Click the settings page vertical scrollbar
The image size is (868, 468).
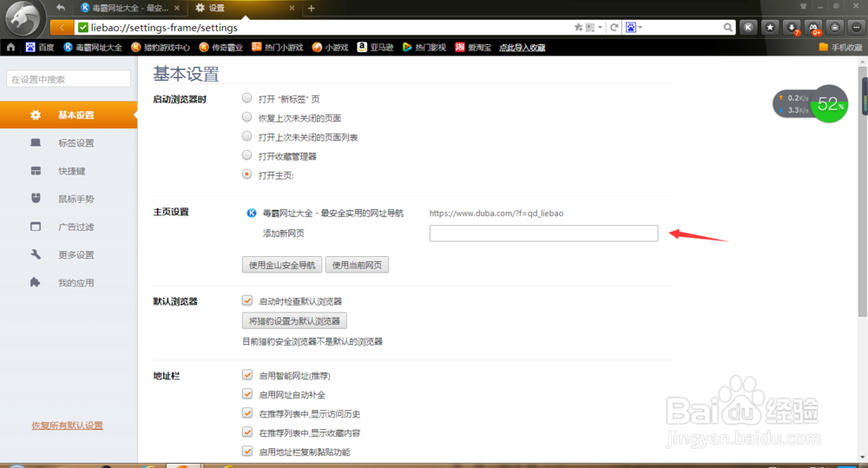tap(863, 192)
